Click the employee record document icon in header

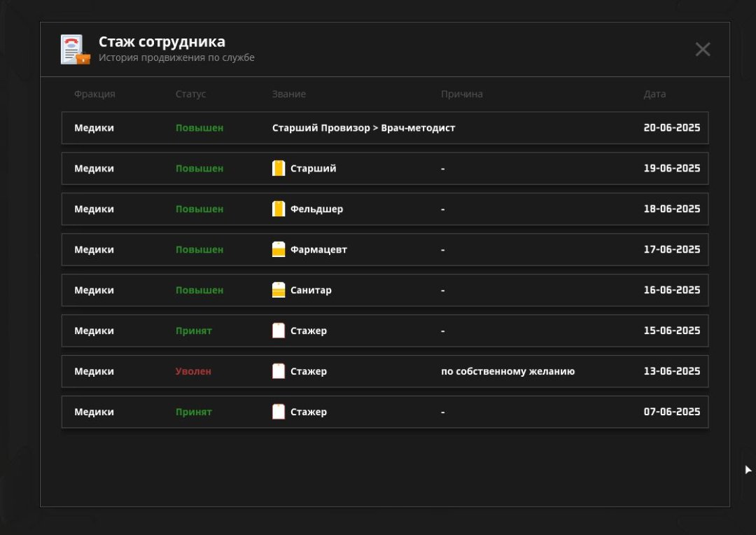[75, 50]
